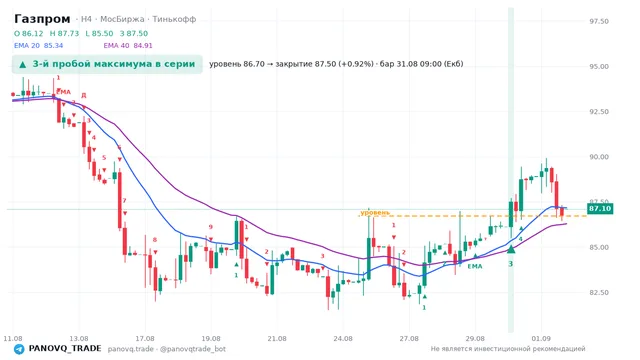The height and width of the screenshot is (360, 640).
Task: Click the orange "уровень" level label
Action: coord(375,213)
